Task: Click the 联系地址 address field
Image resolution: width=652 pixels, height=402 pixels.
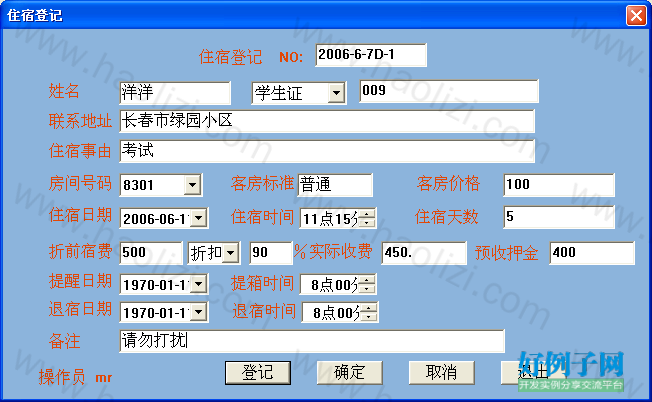Action: [327, 121]
